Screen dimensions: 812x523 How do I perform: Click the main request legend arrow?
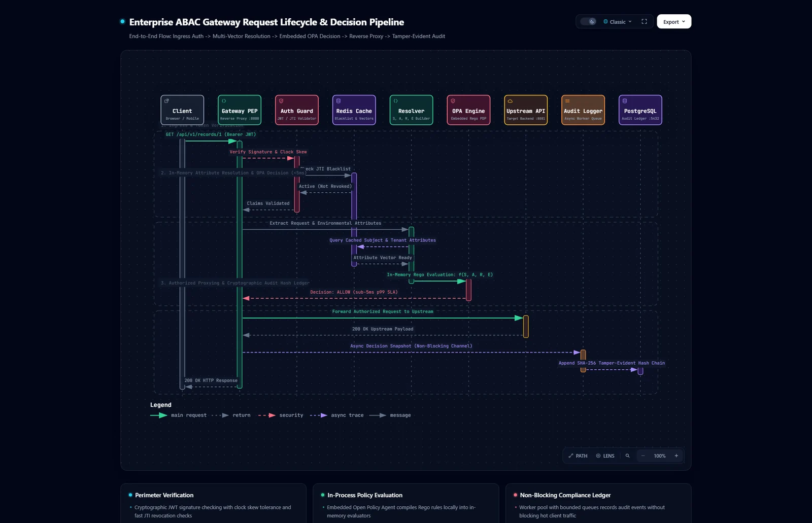click(x=159, y=415)
